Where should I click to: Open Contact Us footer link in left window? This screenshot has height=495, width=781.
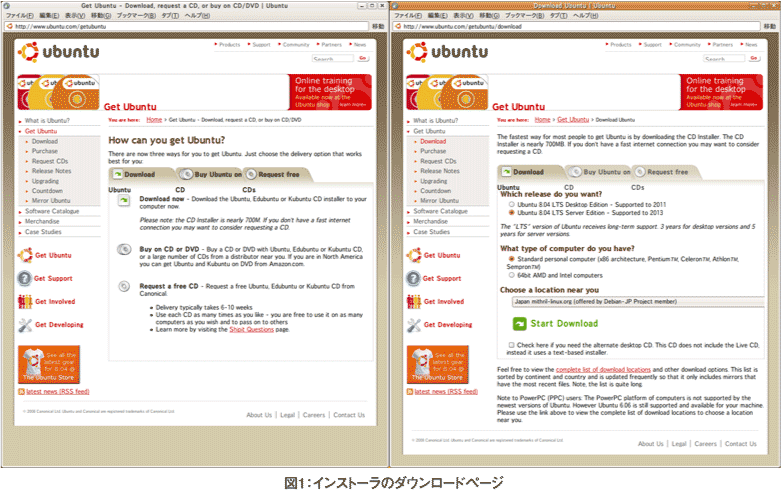click(x=349, y=415)
